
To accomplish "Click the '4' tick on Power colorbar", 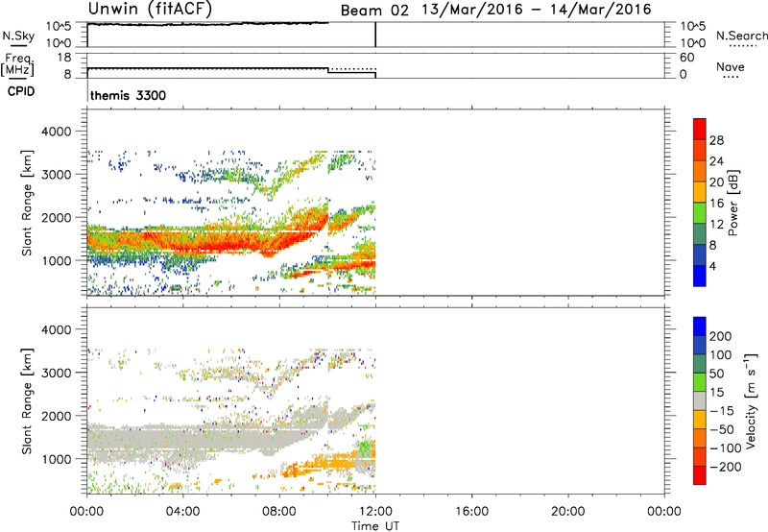I will pyautogui.click(x=712, y=266).
